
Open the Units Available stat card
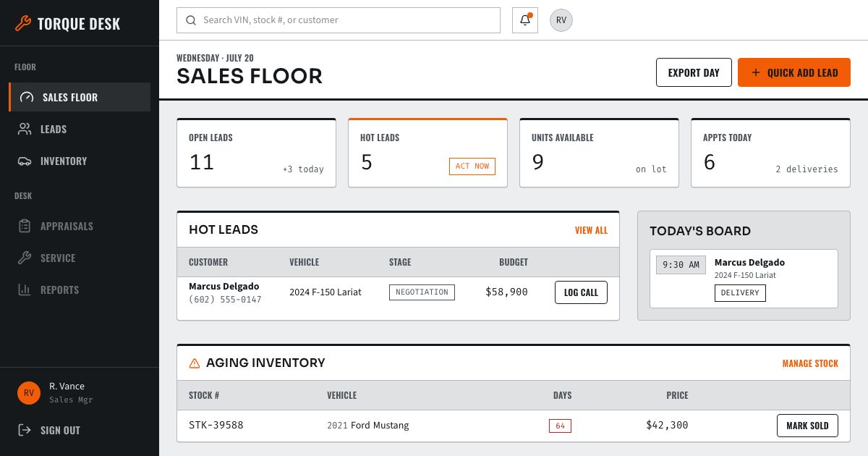600,153
